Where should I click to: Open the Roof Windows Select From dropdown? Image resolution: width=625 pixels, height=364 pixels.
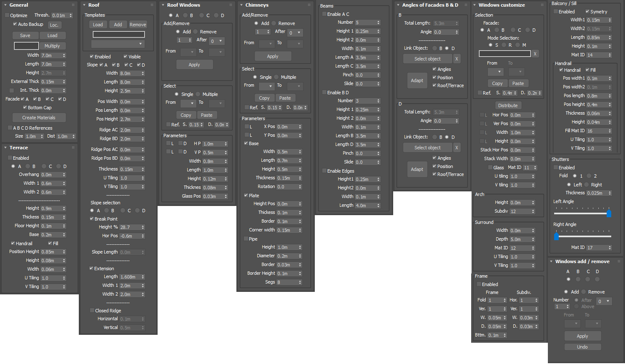point(188,103)
